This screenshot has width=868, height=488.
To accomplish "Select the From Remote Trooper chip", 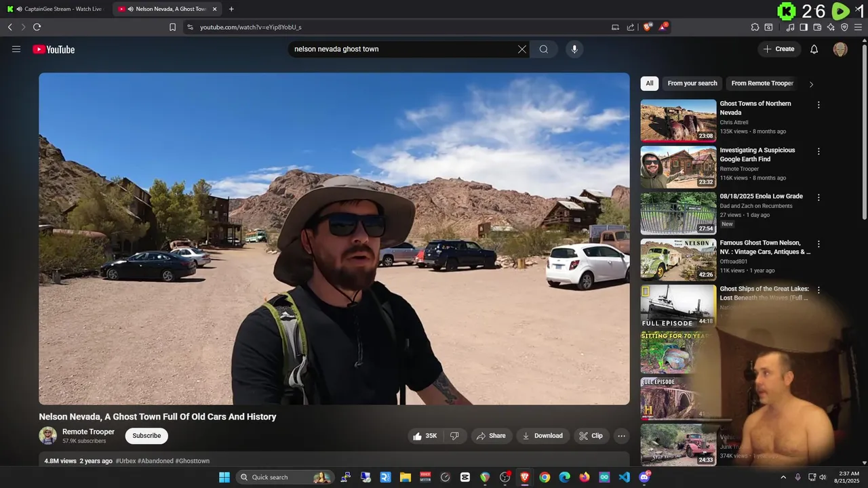I will [762, 83].
